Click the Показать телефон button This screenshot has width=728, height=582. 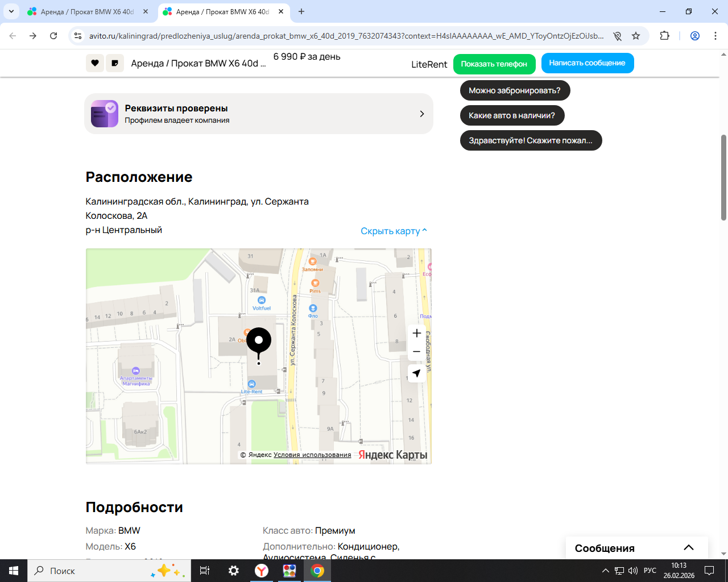click(494, 64)
